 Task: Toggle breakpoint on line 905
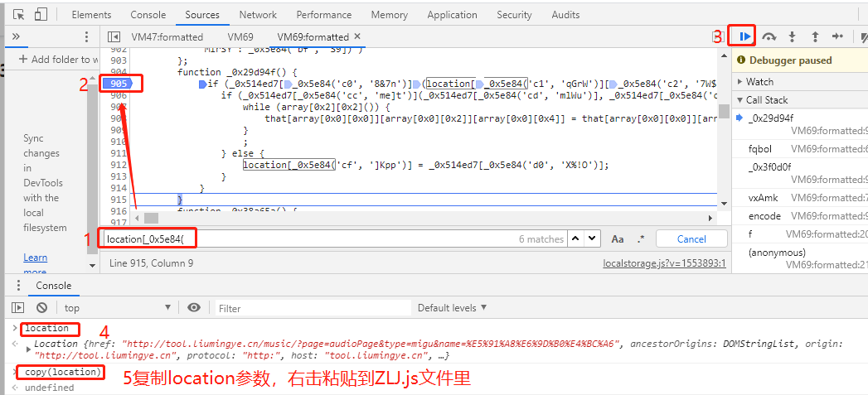118,84
